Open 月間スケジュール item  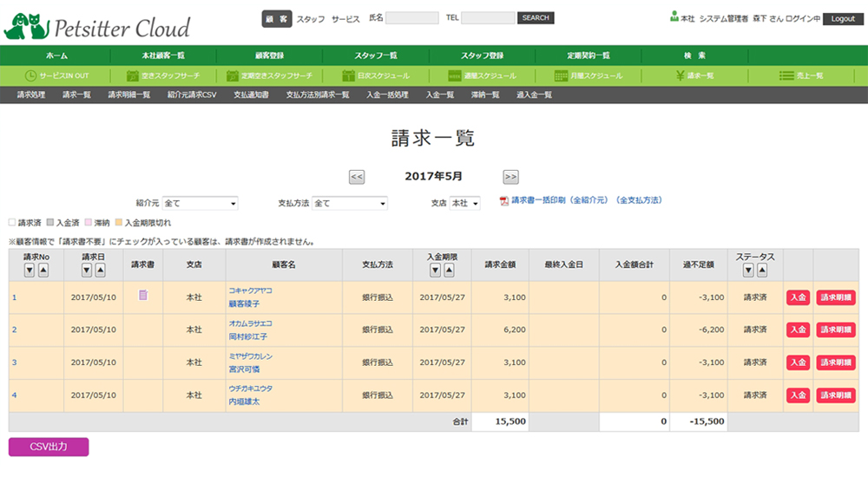coord(589,75)
